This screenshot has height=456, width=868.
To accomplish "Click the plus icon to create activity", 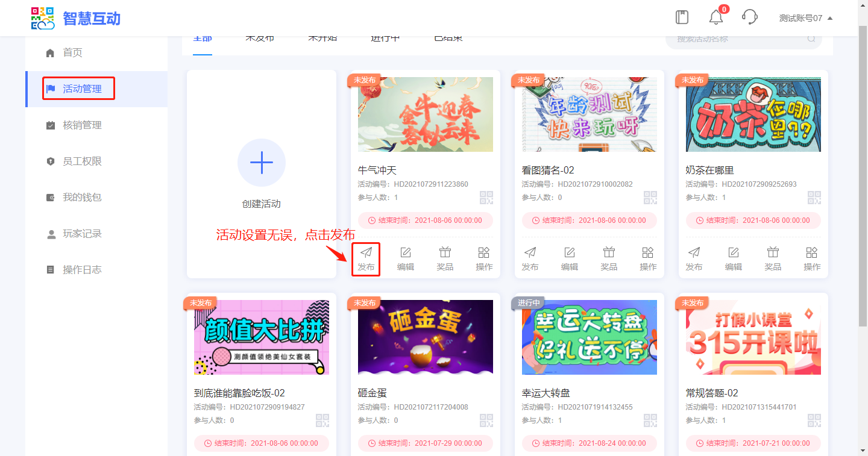I will point(261,163).
